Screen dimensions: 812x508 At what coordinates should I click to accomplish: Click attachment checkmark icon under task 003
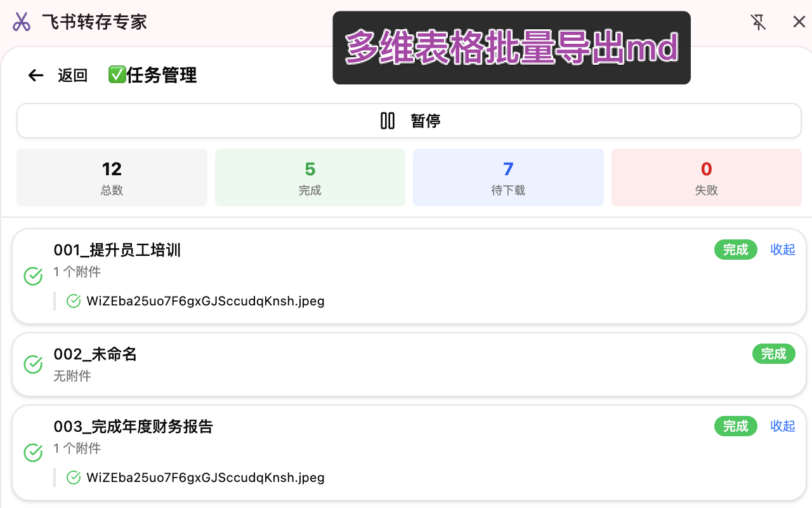pos(73,477)
